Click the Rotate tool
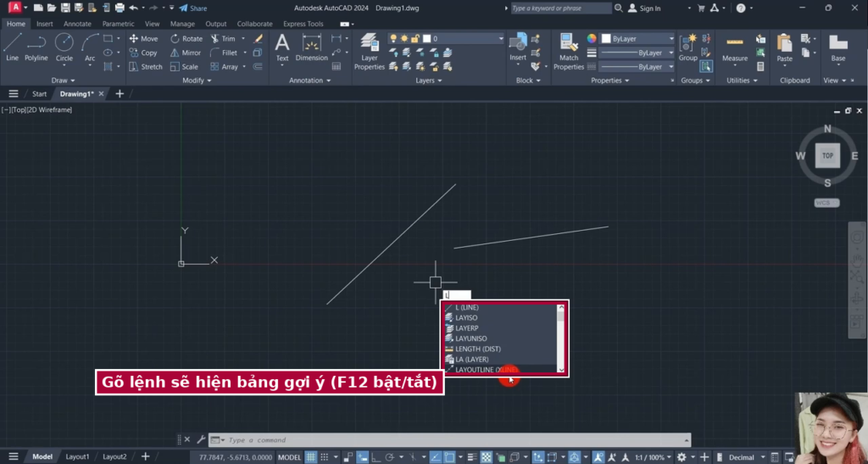Viewport: 868px width, 464px height. click(x=186, y=39)
